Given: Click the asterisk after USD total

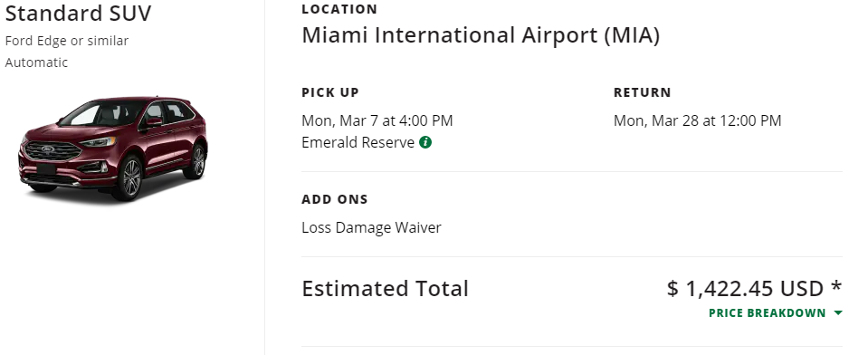Looking at the screenshot, I should coord(836,286).
